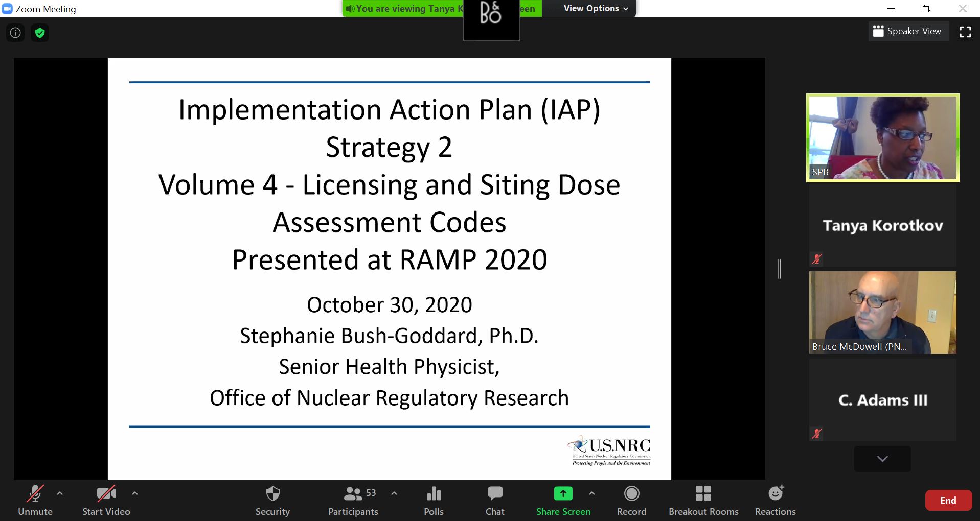Open the Participants panel
This screenshot has width=980, height=521.
click(x=353, y=501)
